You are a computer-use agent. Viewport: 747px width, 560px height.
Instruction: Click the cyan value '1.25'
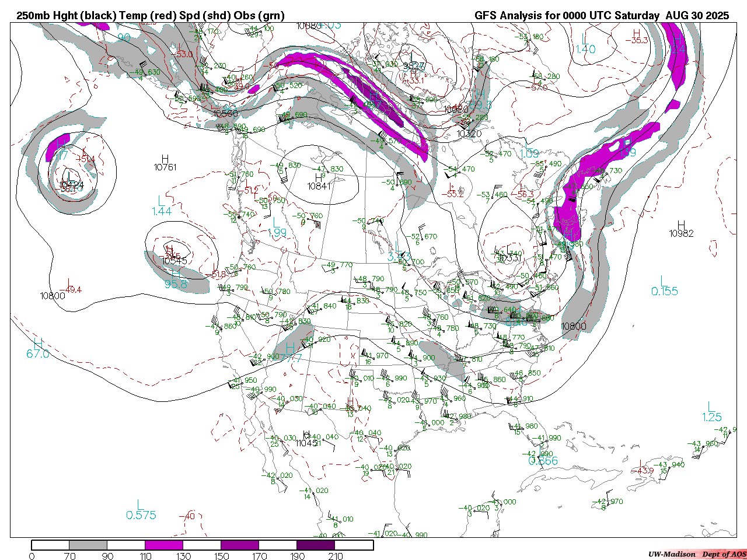point(712,417)
